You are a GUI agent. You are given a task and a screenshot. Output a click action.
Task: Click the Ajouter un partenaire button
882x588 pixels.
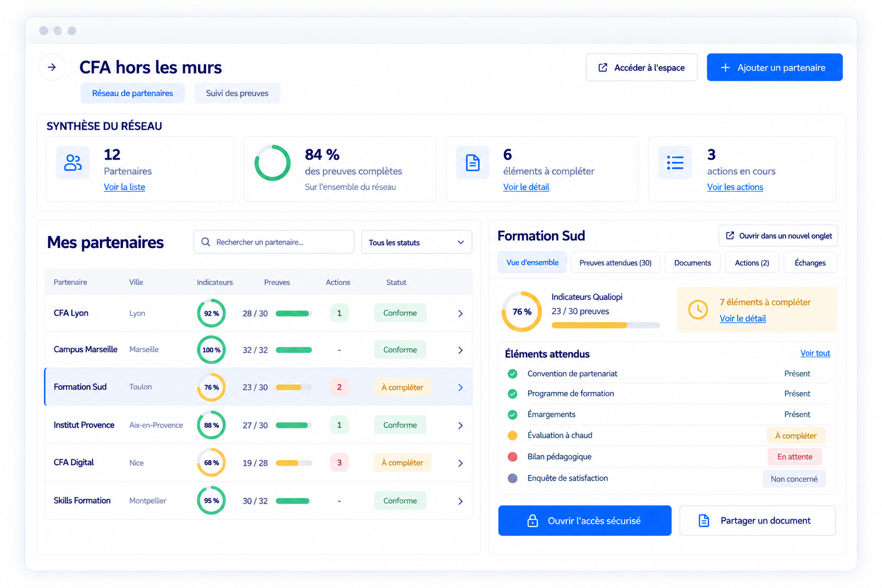click(775, 67)
